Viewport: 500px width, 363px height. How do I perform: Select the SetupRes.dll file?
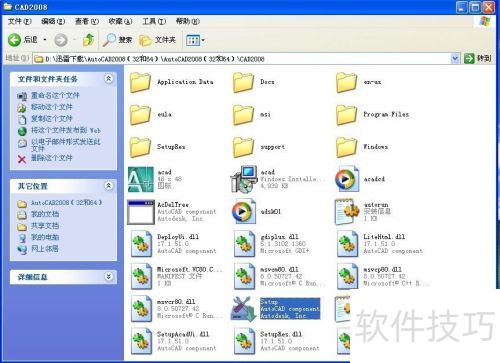coord(276,341)
